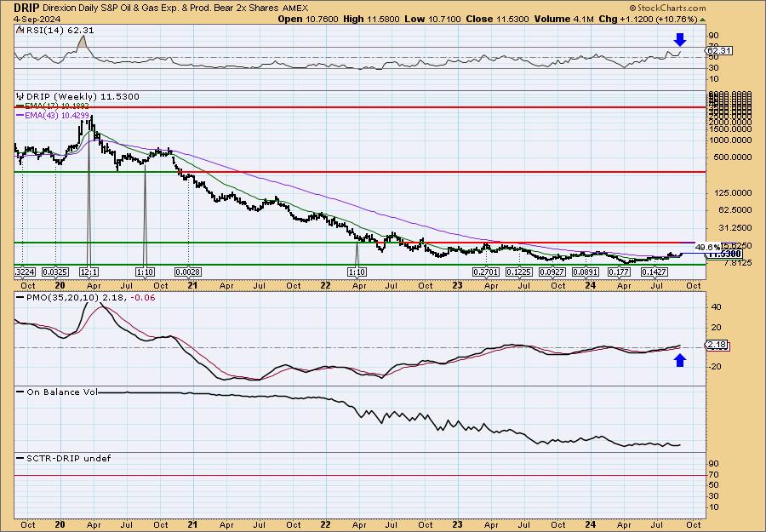Click the Low 10.7100 value
The image size is (766, 532).
coord(433,19)
